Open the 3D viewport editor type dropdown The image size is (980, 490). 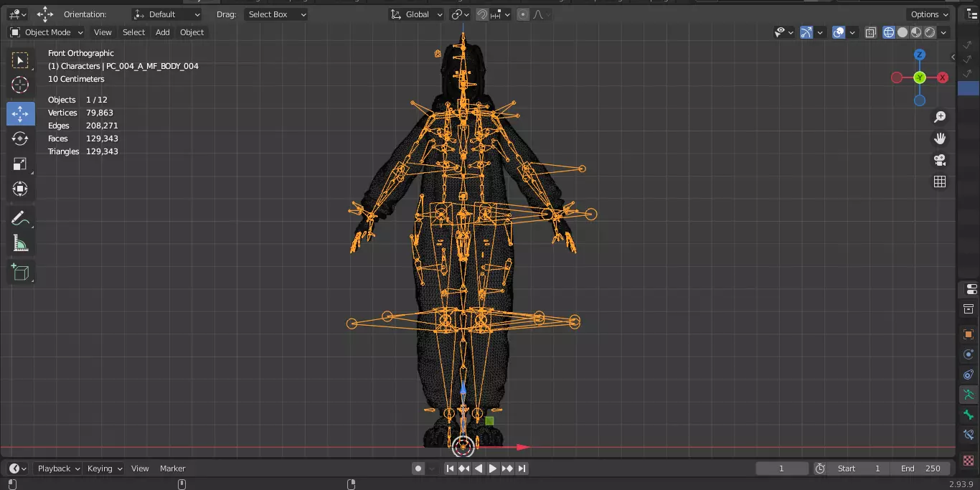coord(18,14)
